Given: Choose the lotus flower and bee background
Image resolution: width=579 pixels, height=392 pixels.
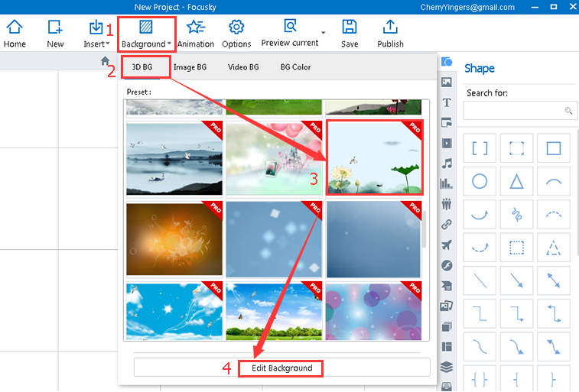Looking at the screenshot, I should [x=374, y=158].
